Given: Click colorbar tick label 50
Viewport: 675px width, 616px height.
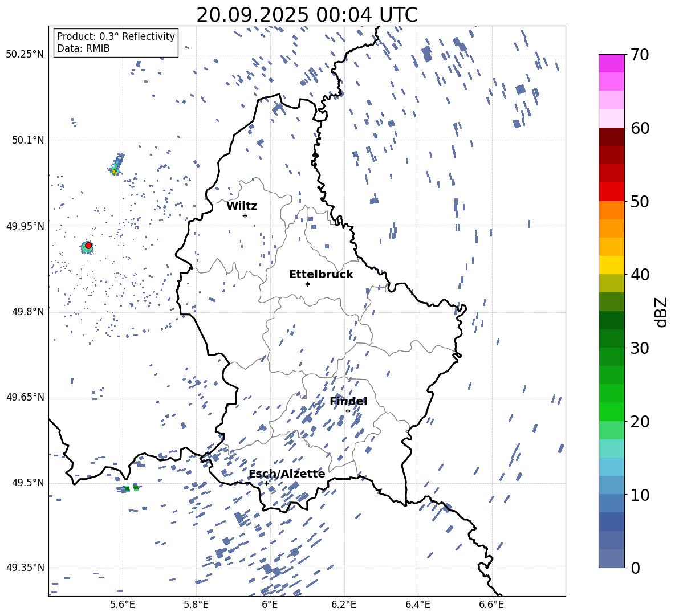Looking at the screenshot, I should click(x=640, y=201).
